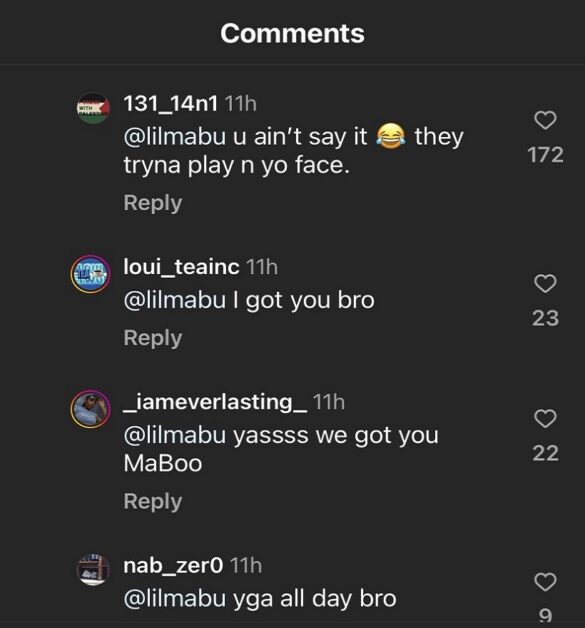This screenshot has width=585, height=628.
Task: View the 23 likes count
Action: (545, 318)
